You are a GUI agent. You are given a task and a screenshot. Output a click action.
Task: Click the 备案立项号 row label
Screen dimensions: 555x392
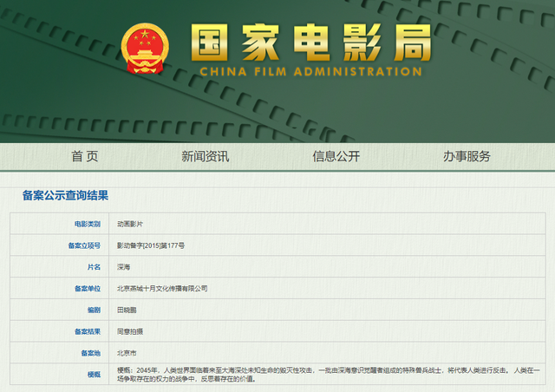pyautogui.click(x=84, y=245)
